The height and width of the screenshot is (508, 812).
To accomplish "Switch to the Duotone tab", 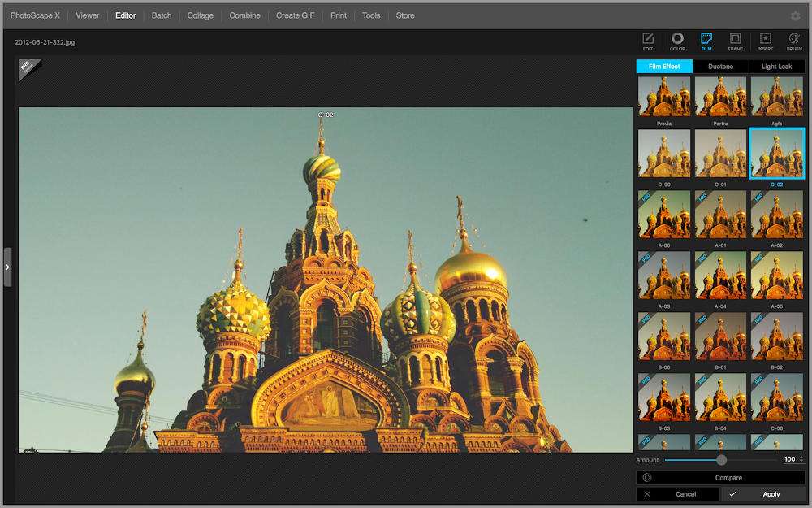I will point(720,67).
